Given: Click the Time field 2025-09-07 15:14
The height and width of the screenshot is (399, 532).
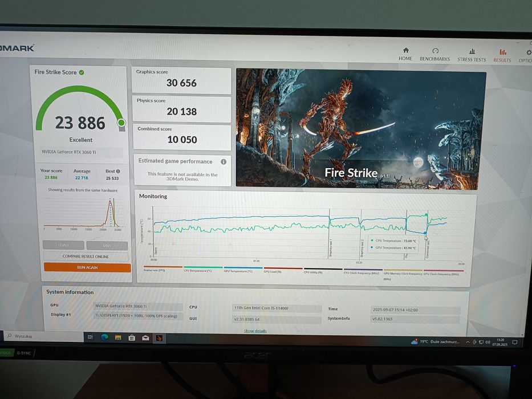Looking at the screenshot, I should pyautogui.click(x=415, y=310).
